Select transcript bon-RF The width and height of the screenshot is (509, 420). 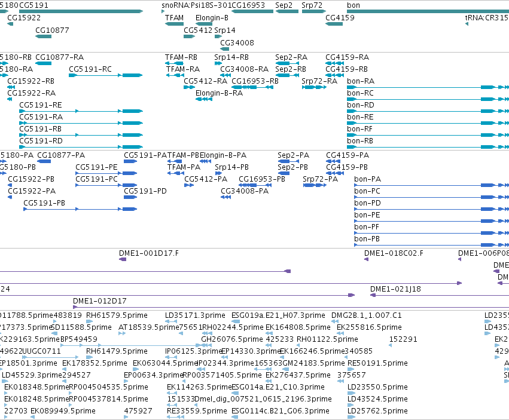click(x=359, y=129)
